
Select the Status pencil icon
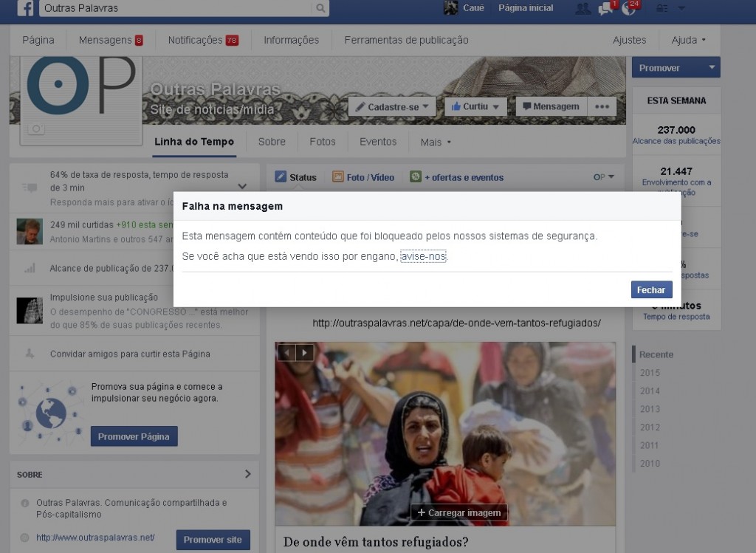click(x=281, y=177)
